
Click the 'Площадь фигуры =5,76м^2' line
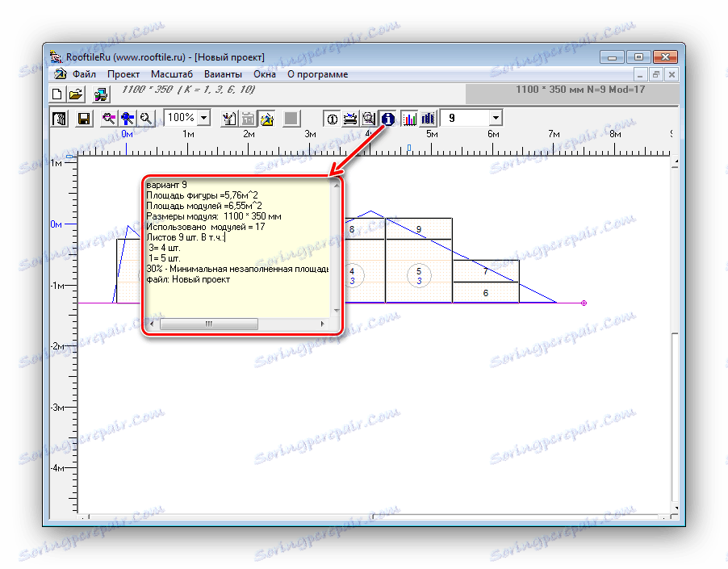coord(202,195)
